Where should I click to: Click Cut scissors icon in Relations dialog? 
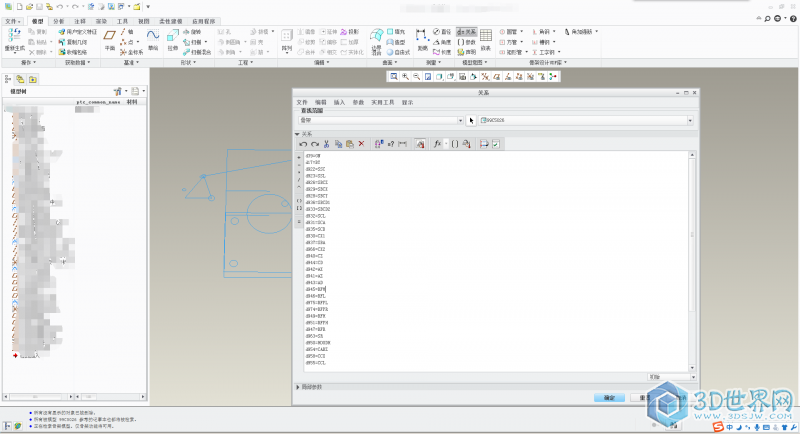(x=327, y=144)
